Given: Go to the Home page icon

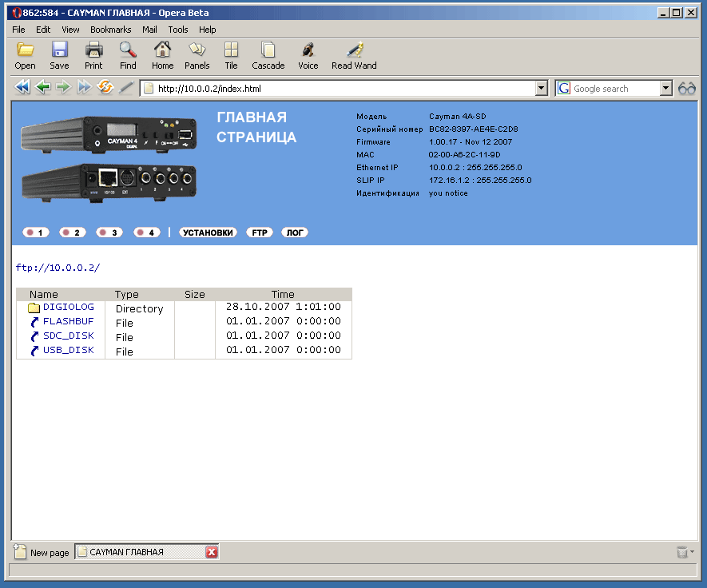Looking at the screenshot, I should (162, 50).
